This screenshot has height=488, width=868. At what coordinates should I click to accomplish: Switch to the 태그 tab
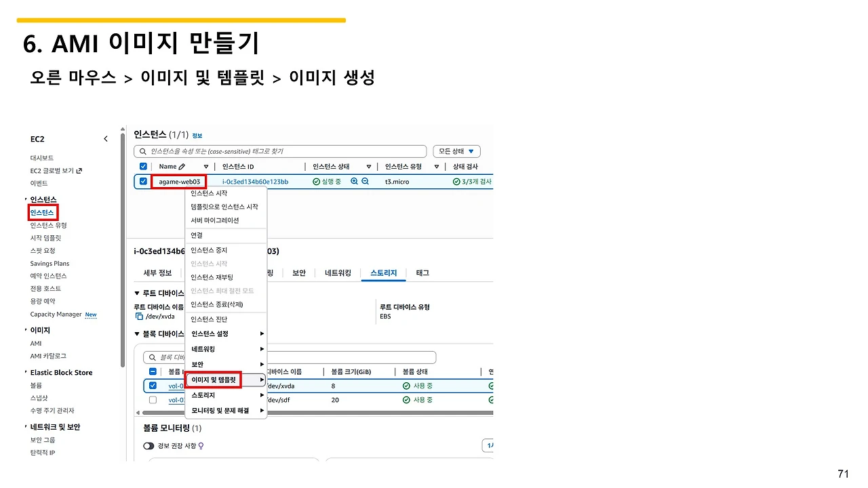(x=422, y=272)
